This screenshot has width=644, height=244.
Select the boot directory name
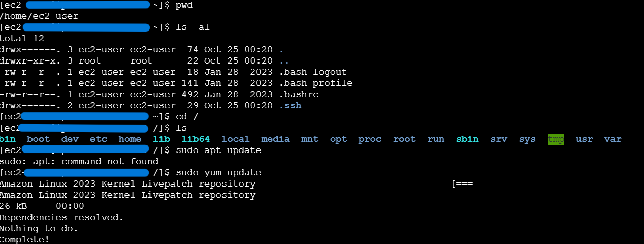tap(39, 139)
